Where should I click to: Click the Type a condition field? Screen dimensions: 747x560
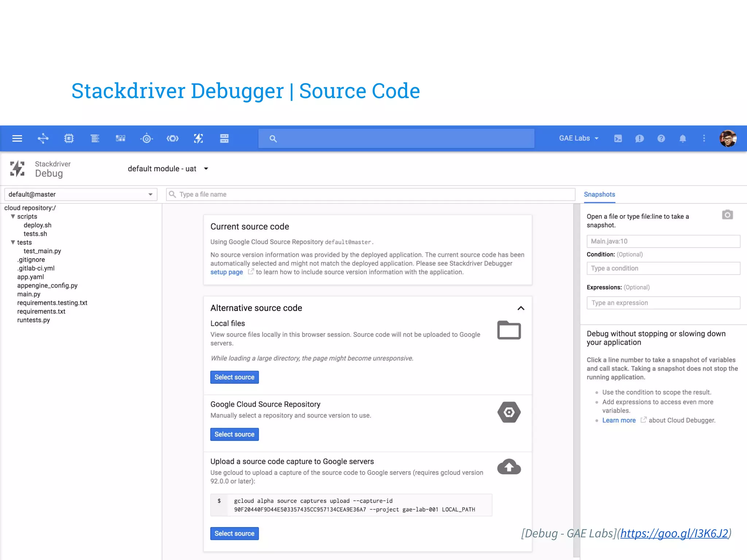[663, 268]
